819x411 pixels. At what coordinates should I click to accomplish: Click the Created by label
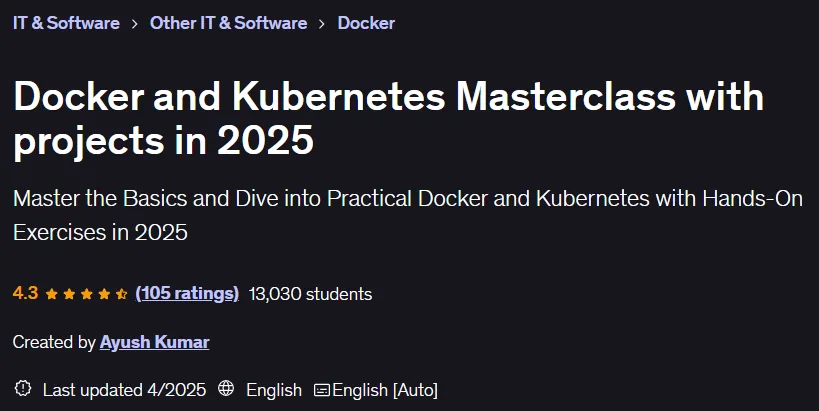(x=54, y=342)
